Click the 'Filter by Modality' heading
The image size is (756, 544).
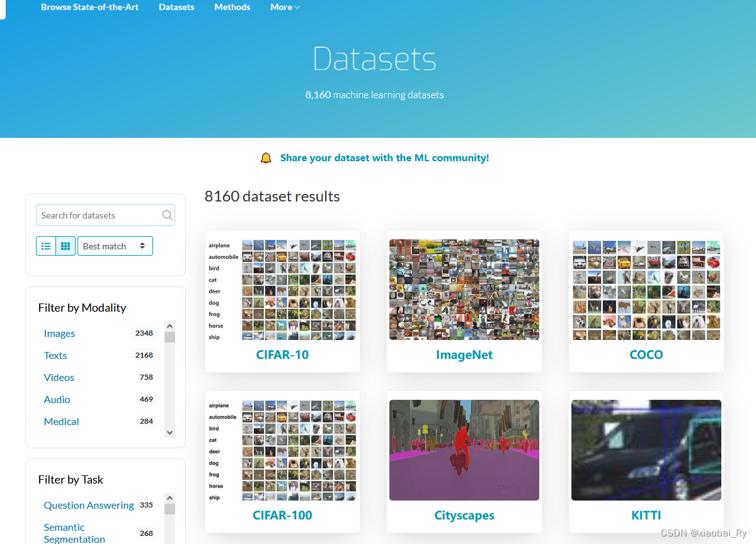pos(82,308)
